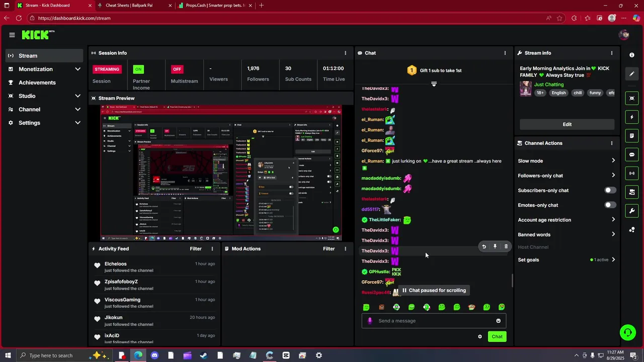644x362 pixels.
Task: Click the Just Chatting category link
Action: click(549, 84)
